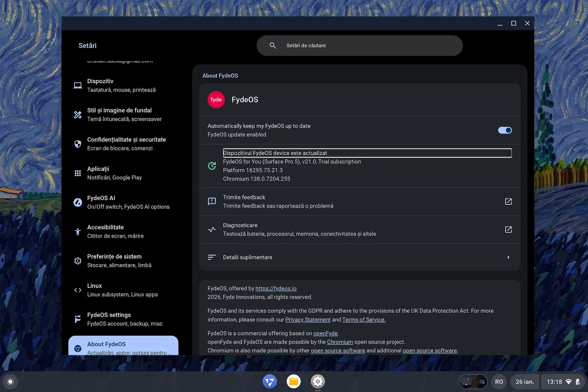The width and height of the screenshot is (588, 392).
Task: Open the Privacy Statement link
Action: [308, 320]
